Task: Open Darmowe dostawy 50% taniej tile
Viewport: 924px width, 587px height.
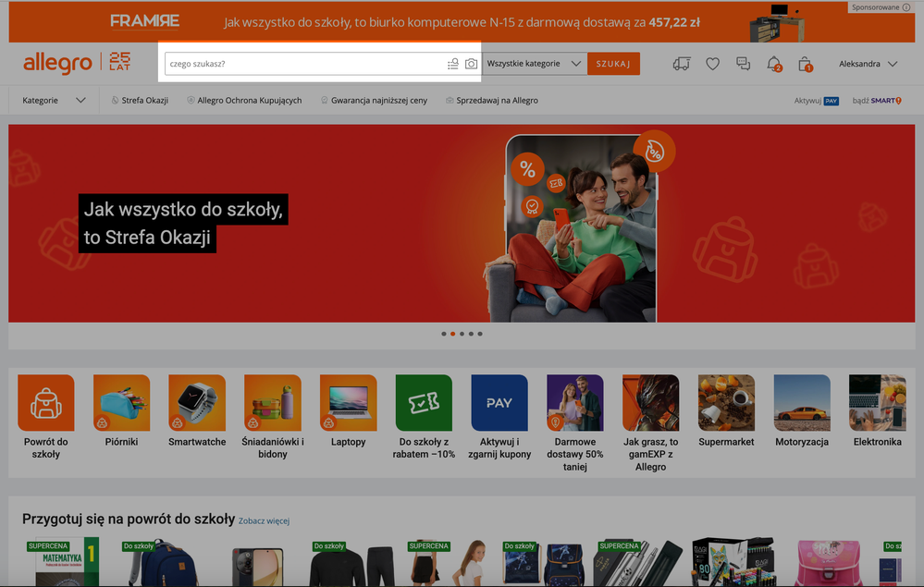Action: coord(574,423)
